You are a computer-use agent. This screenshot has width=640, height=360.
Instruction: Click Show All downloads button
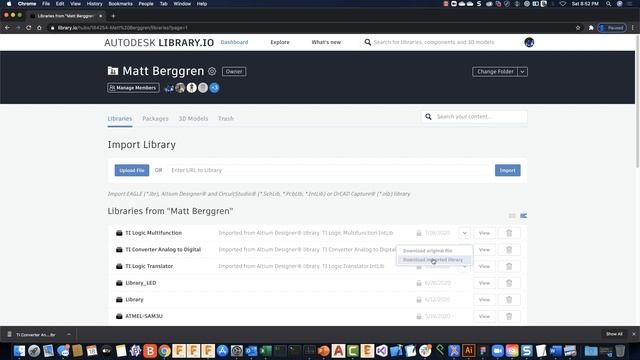coord(614,334)
